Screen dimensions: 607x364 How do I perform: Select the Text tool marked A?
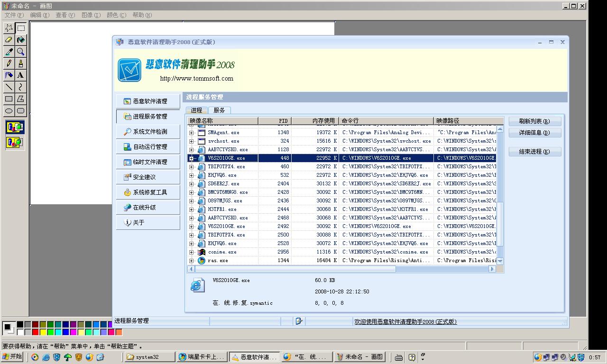[21, 75]
